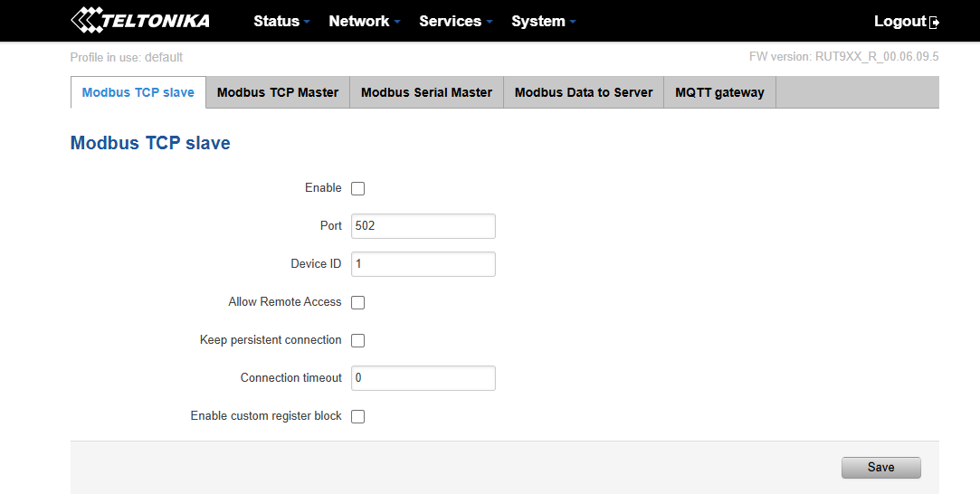Open the Services dropdown menu
Image resolution: width=980 pixels, height=494 pixels.
pos(456,21)
